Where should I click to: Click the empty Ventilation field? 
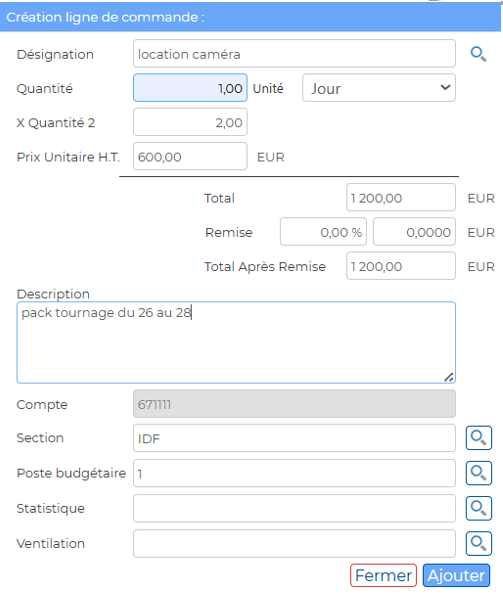pyautogui.click(x=294, y=544)
